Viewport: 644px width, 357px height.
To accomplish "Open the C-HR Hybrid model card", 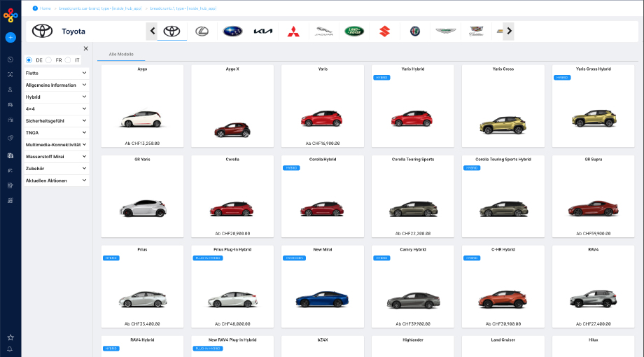I will pos(503,287).
